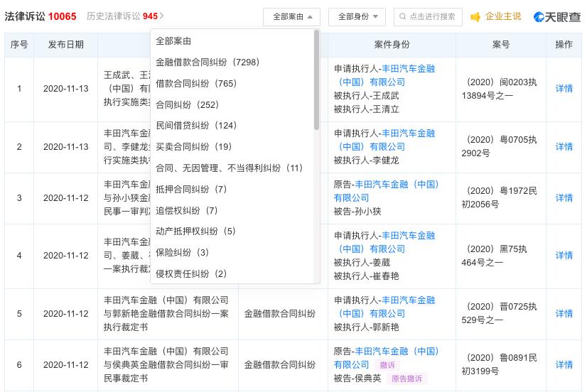Click 被告-孙小狭 text
This screenshot has height=392, width=587.
coord(357,212)
